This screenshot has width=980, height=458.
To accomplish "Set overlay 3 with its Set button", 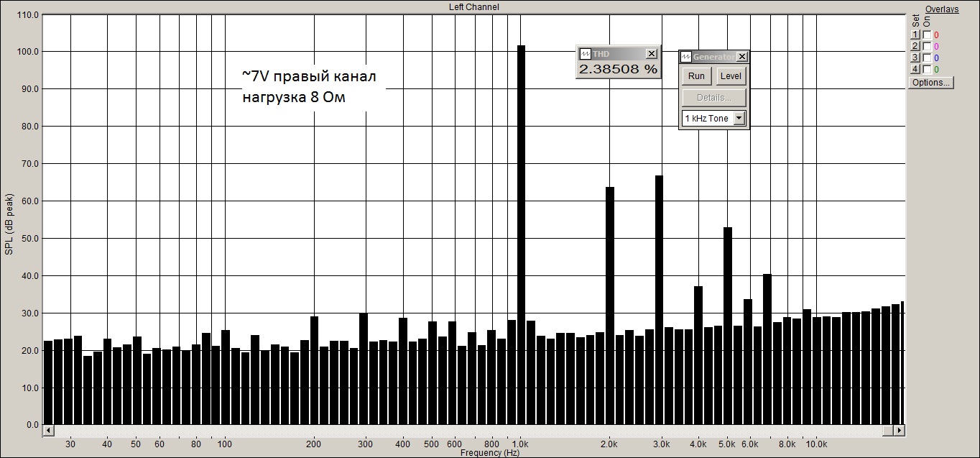I will pos(915,58).
